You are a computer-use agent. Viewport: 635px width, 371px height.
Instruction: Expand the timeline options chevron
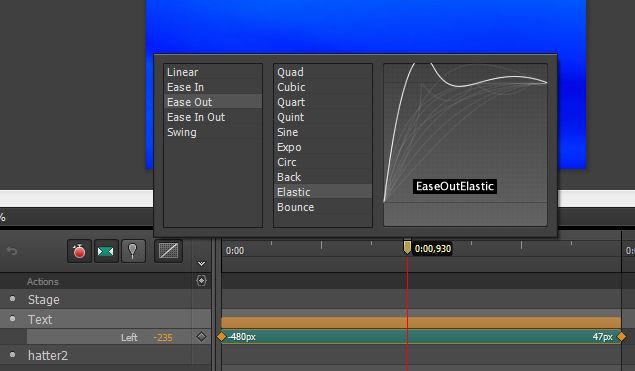201,264
